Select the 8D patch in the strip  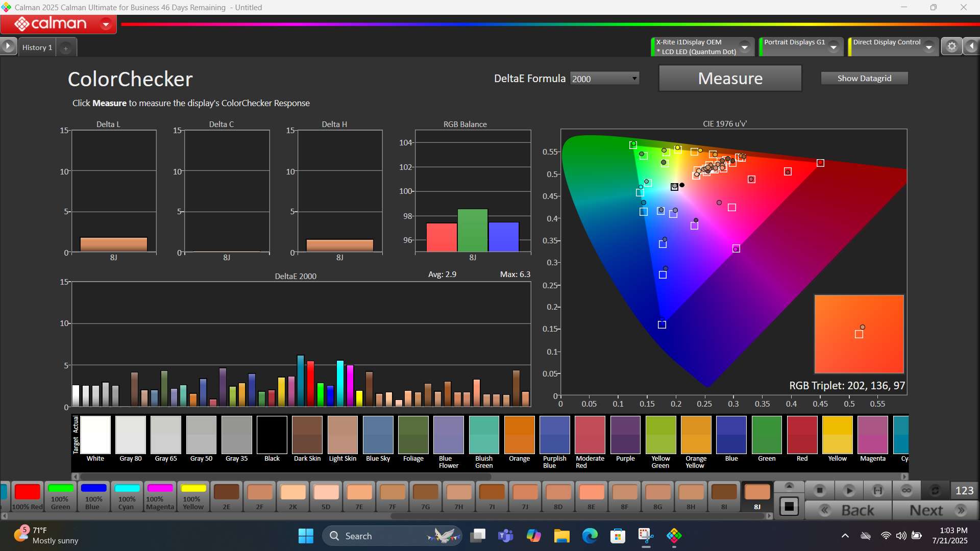point(558,496)
